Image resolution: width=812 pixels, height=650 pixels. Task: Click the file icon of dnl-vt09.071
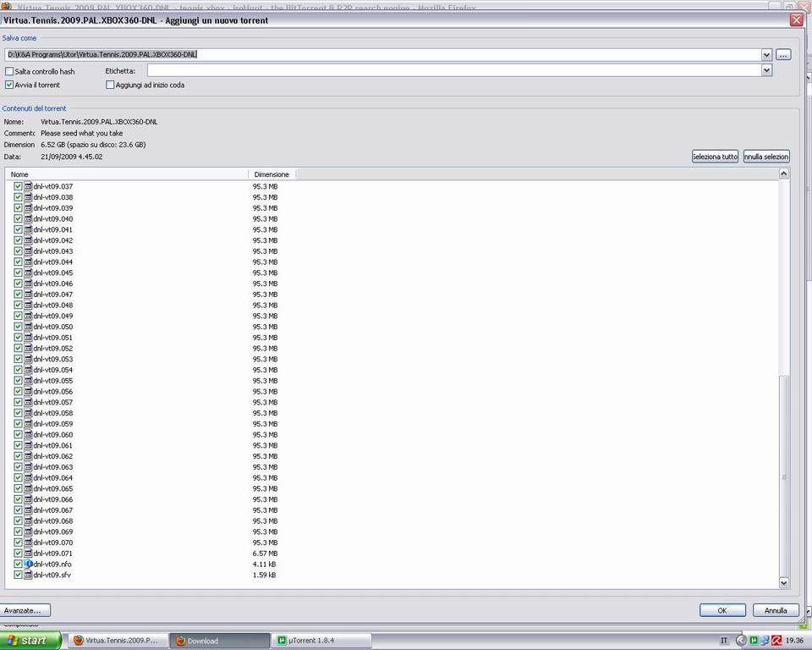coord(28,553)
